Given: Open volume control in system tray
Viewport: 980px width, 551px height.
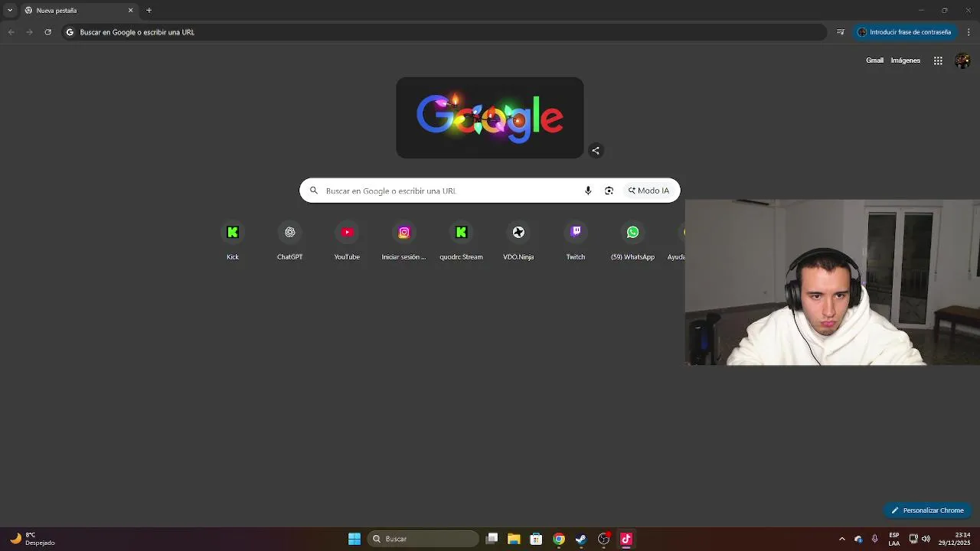Looking at the screenshot, I should click(926, 539).
